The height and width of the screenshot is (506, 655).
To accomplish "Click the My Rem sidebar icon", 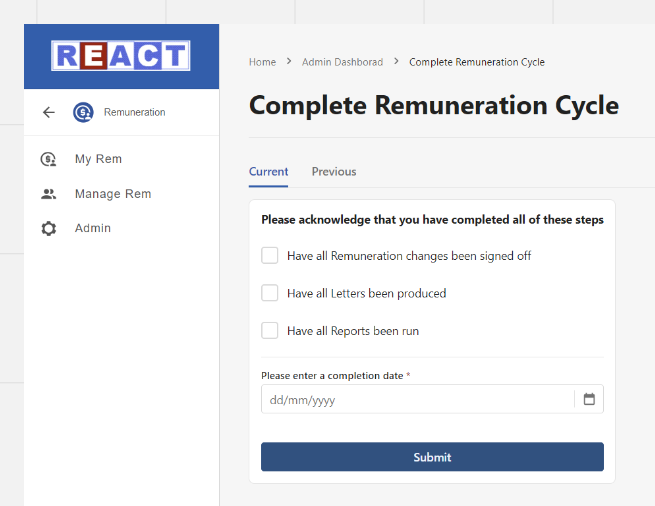I will tap(49, 159).
